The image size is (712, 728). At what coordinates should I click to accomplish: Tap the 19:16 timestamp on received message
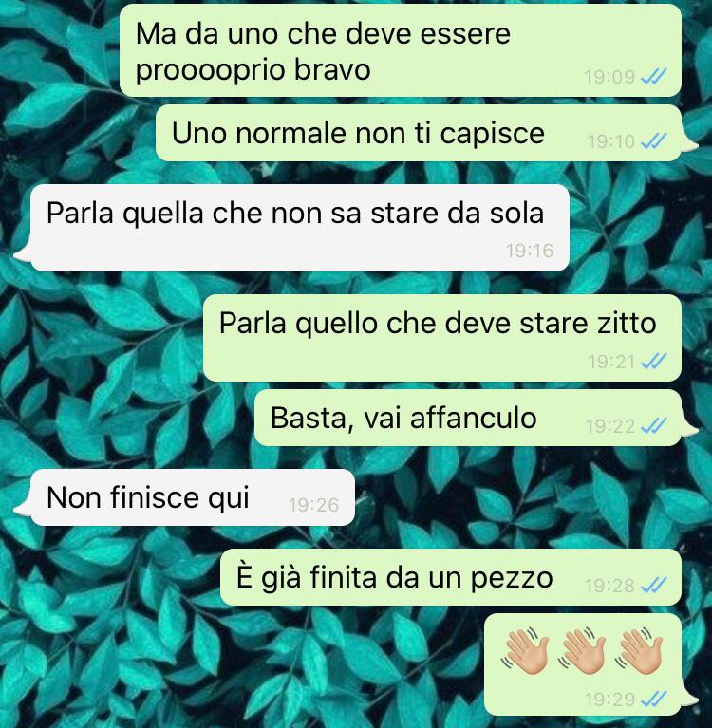coord(530,251)
